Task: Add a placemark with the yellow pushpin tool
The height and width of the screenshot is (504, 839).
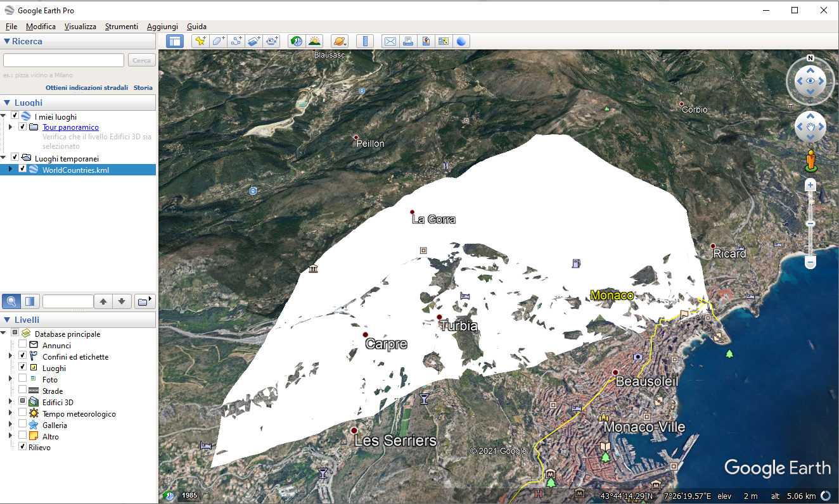Action: 200,41
